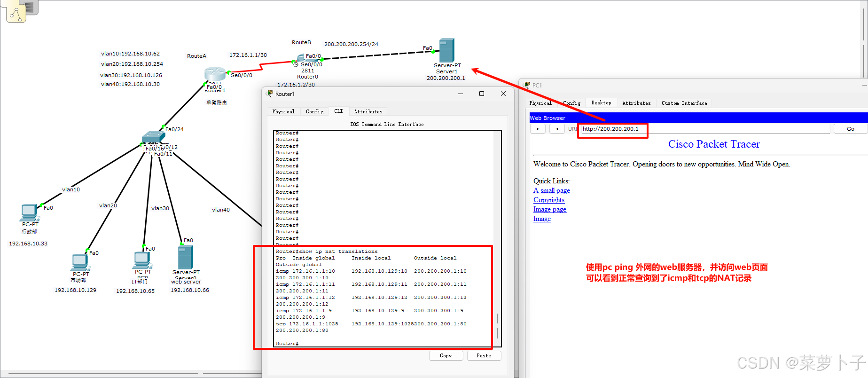868x378 pixels.
Task: Open Attributes tab in Router1 window
Action: 368,111
